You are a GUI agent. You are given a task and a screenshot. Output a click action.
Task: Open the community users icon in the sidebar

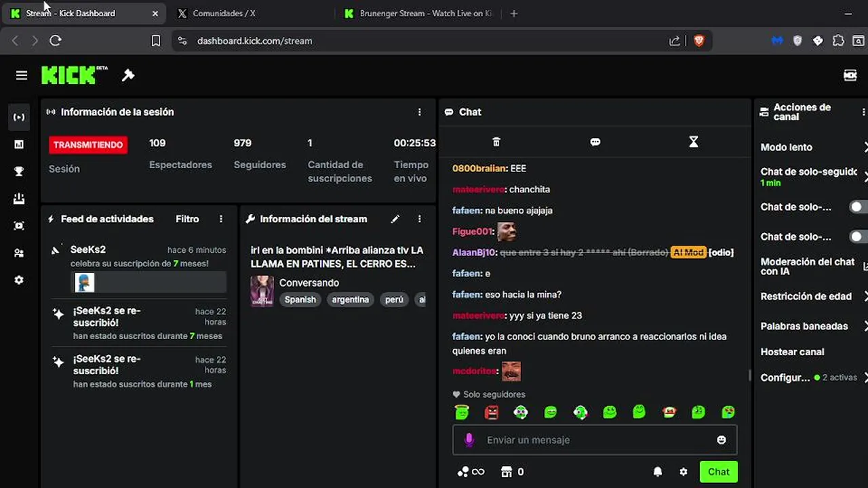click(x=19, y=253)
